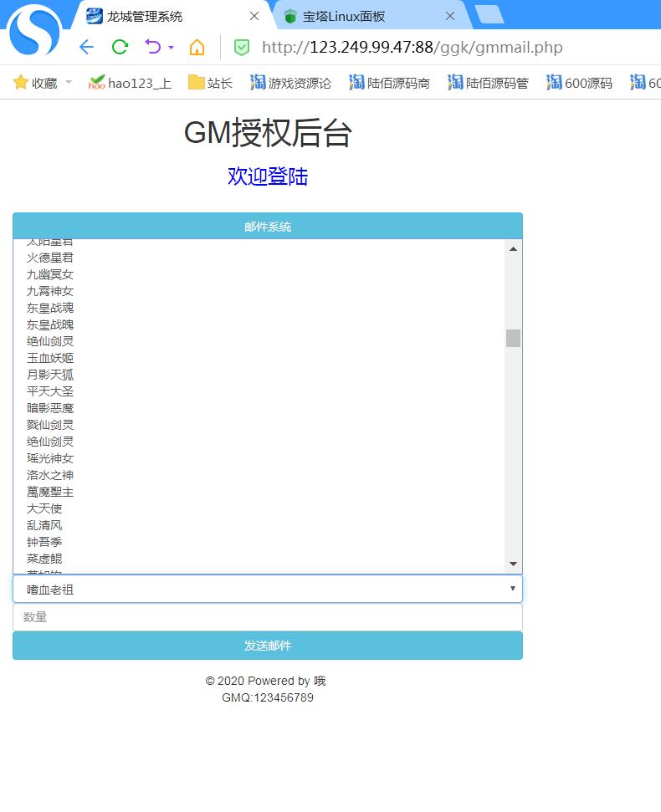Viewport: 661px width, 812px height.
Task: Open the 游戏资源论 bookmark
Action: pos(290,83)
